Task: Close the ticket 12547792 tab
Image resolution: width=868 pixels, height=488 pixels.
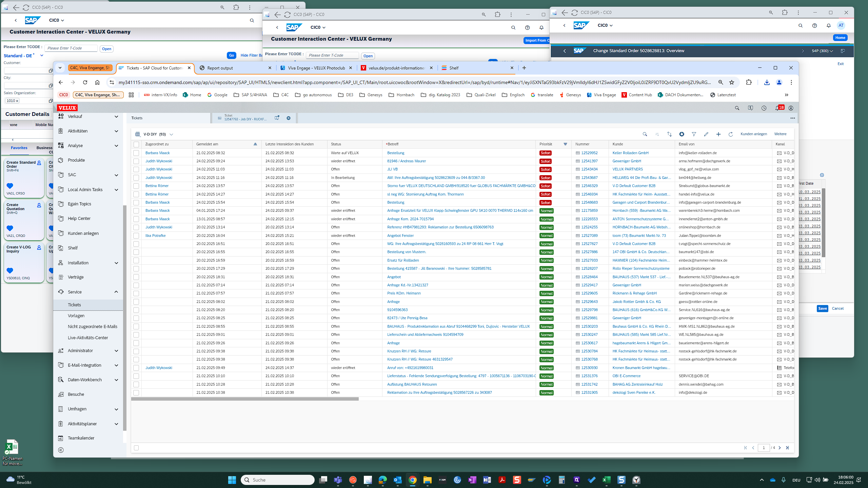Action: click(x=289, y=118)
